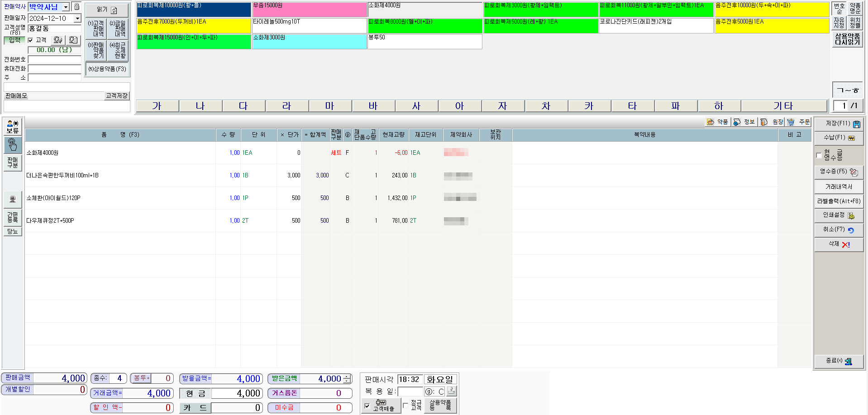Select the 사 consonant tab
The width and height of the screenshot is (868, 415).
click(x=416, y=106)
